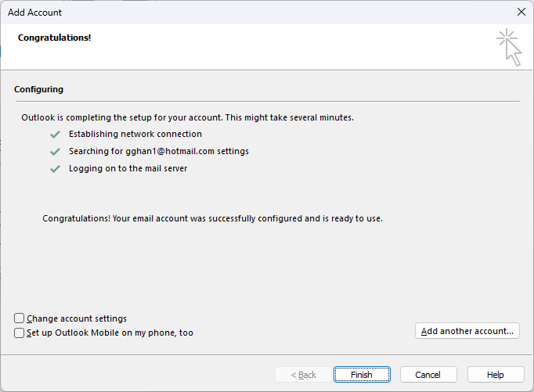This screenshot has width=534, height=392.
Task: Enable the Change account settings checkbox
Action: coord(20,318)
